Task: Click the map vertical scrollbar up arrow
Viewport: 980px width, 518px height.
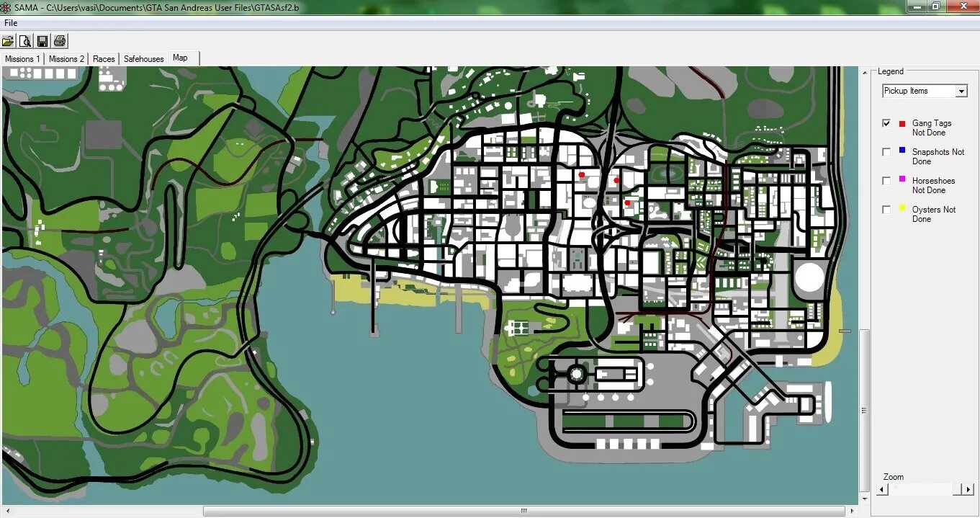Action: [x=865, y=72]
